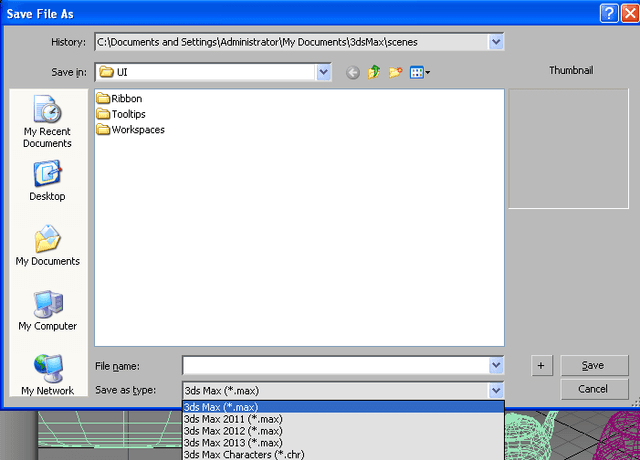The height and width of the screenshot is (460, 640).
Task: Click the Help question mark button
Action: click(x=609, y=13)
